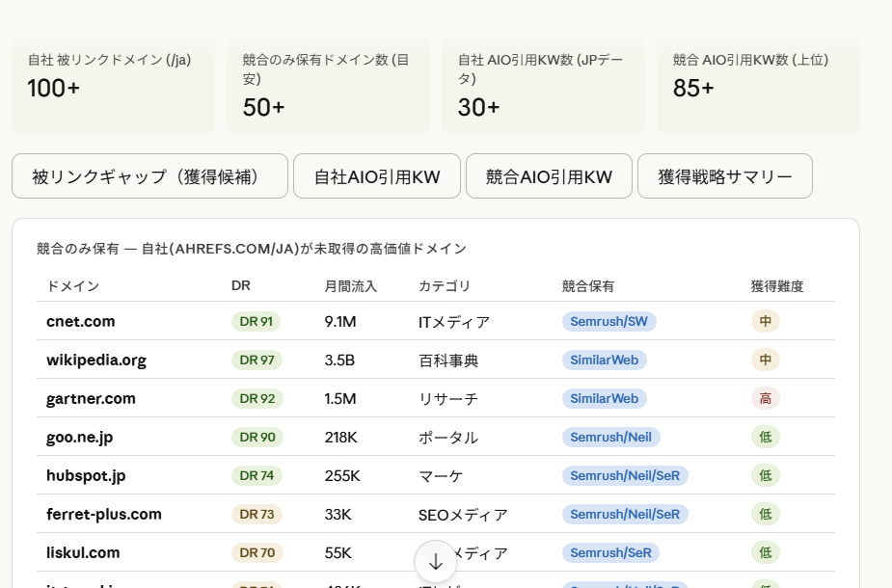
Task: Click the 獲得難度 column header
Action: 776,285
